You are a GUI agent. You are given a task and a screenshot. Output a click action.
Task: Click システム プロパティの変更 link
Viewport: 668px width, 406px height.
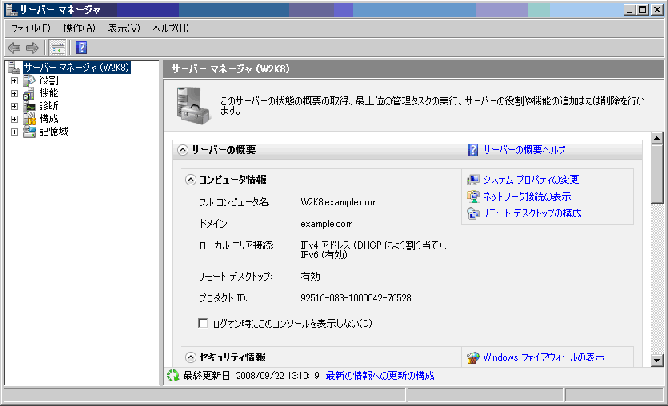pos(531,180)
